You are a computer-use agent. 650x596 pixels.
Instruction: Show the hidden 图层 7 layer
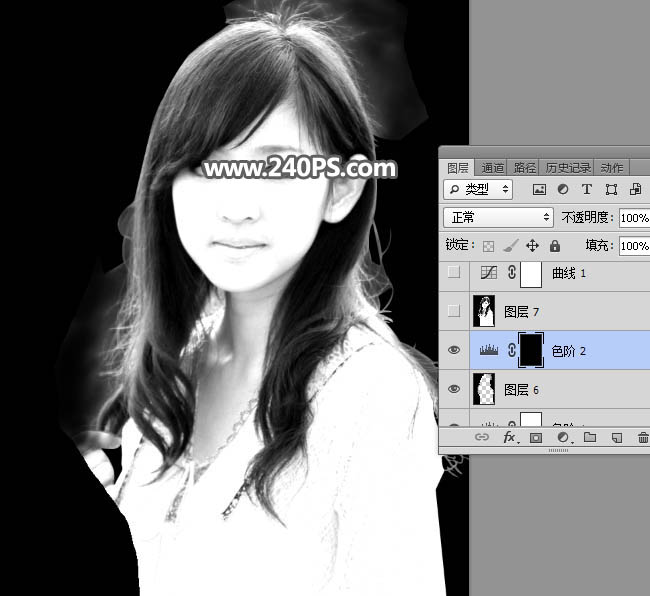[x=454, y=311]
